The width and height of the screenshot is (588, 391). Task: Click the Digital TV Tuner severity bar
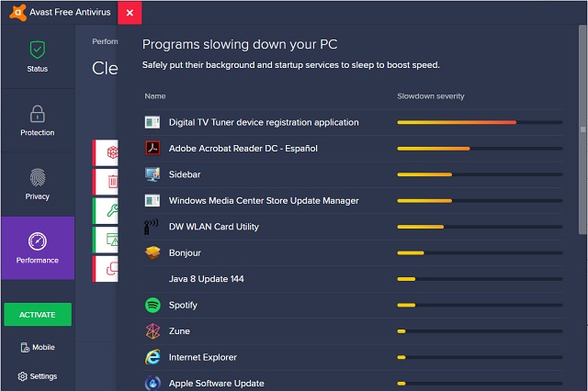coord(480,122)
